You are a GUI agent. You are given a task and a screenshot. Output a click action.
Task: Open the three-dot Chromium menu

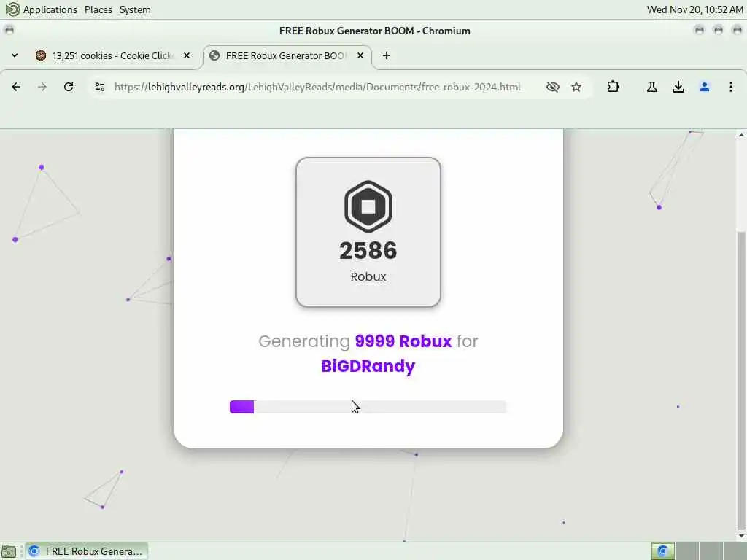(x=731, y=87)
